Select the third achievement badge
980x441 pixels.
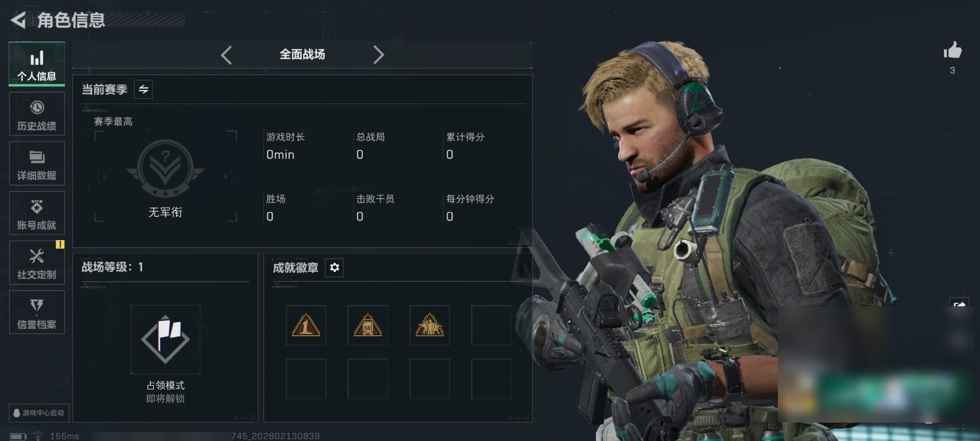tap(429, 325)
